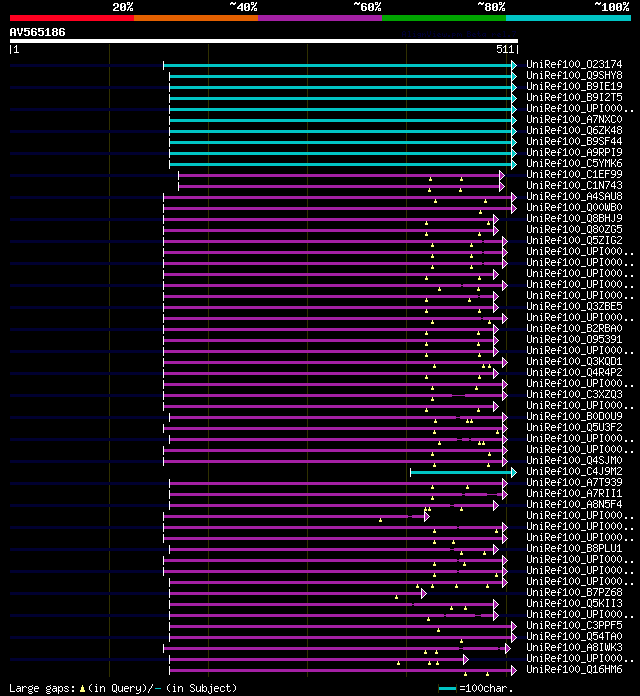Select the UniRef100_B8PLU1 label
This screenshot has height=696, width=640.
pyautogui.click(x=574, y=549)
